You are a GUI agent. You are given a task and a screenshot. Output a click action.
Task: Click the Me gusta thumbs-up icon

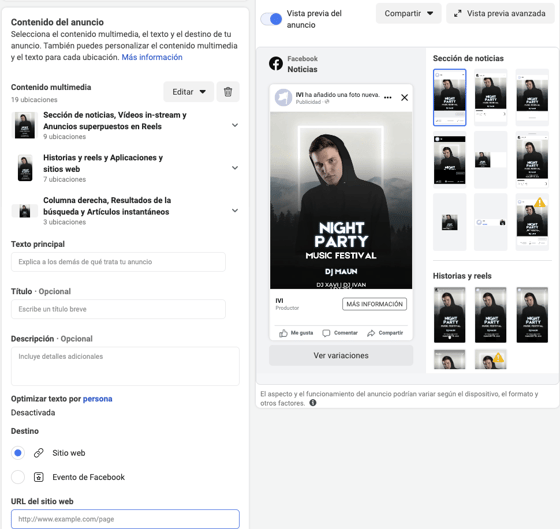click(283, 333)
